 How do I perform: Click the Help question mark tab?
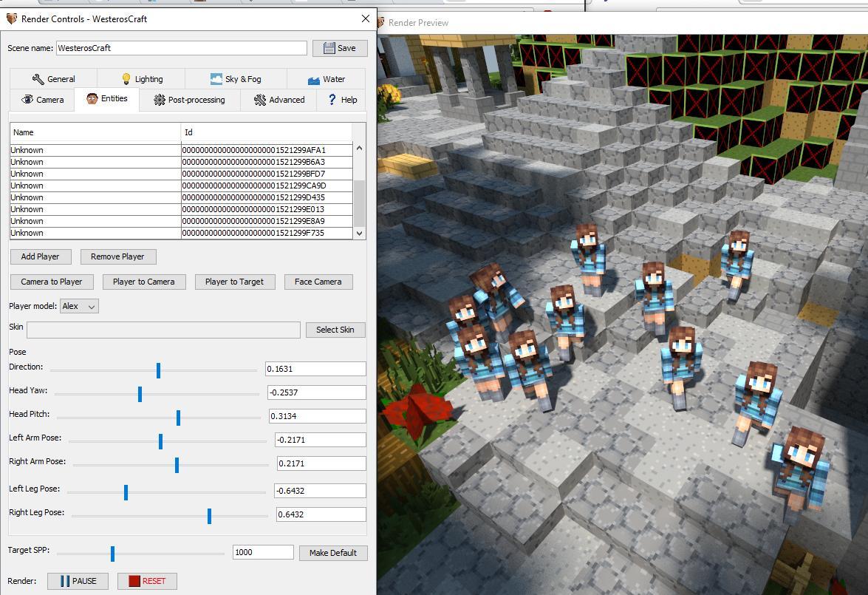click(331, 99)
